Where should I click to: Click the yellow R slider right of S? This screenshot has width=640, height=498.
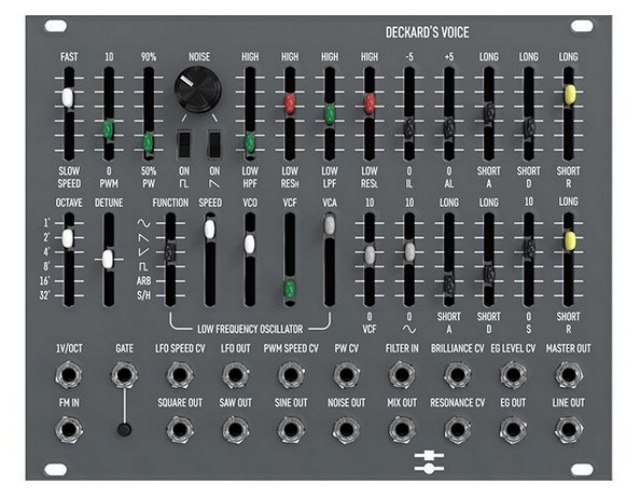pos(569,240)
